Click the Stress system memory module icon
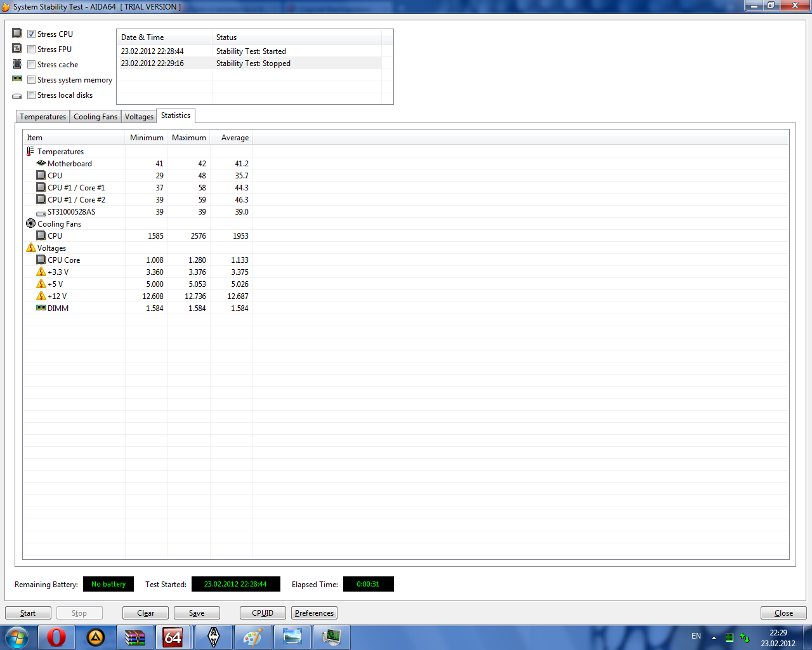Viewport: 812px width, 650px height. pyautogui.click(x=17, y=79)
